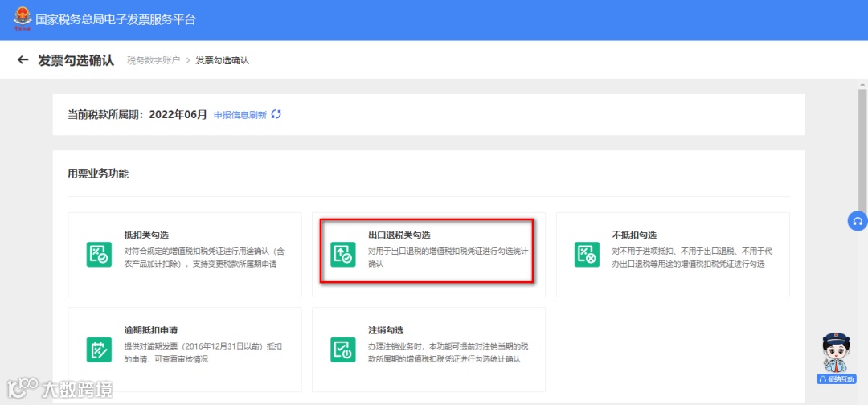Click the 当前税款所属期：2022年06月 text
The width and height of the screenshot is (868, 405).
137,115
